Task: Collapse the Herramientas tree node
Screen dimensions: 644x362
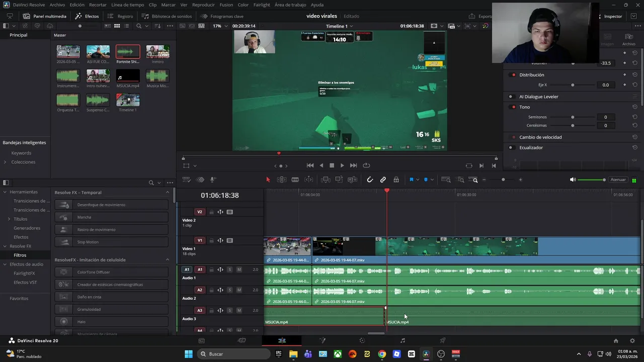Action: click(5, 192)
